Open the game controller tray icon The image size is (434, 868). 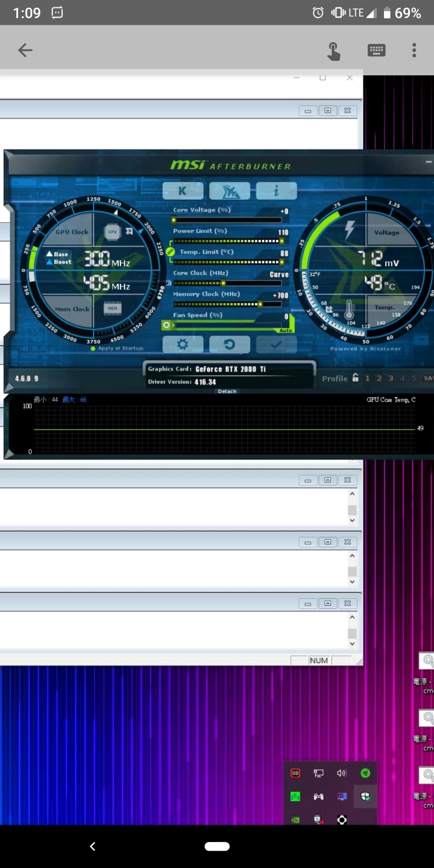[x=318, y=796]
